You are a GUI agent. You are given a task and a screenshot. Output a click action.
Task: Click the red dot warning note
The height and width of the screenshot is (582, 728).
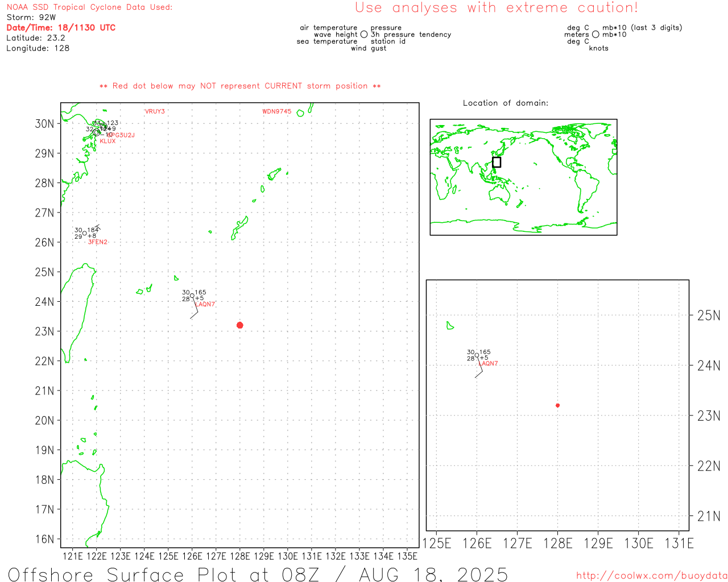(240, 86)
